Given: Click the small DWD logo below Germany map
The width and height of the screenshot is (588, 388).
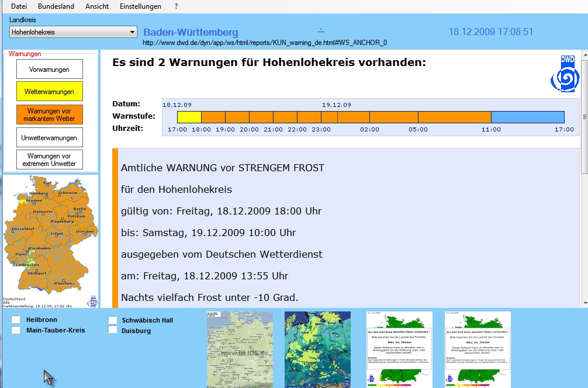Looking at the screenshot, I should (x=92, y=302).
